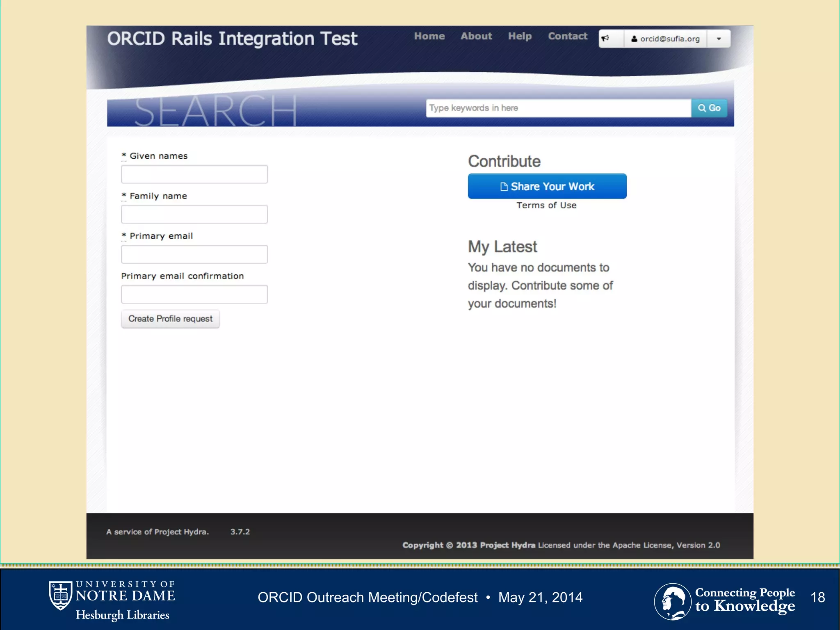Click the Copyright 2013 Project Hydra notice
Image resolution: width=840 pixels, height=630 pixels.
tap(561, 545)
